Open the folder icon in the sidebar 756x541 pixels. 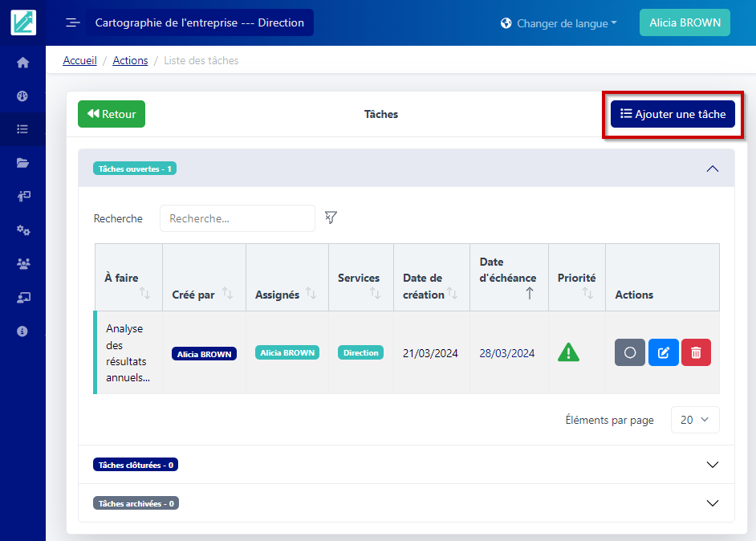[22, 163]
